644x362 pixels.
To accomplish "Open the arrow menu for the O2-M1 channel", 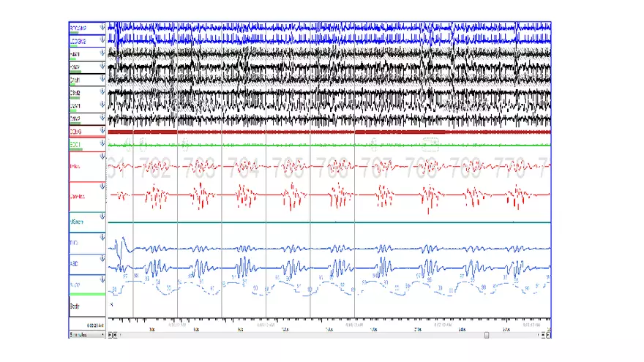I will [x=102, y=105].
